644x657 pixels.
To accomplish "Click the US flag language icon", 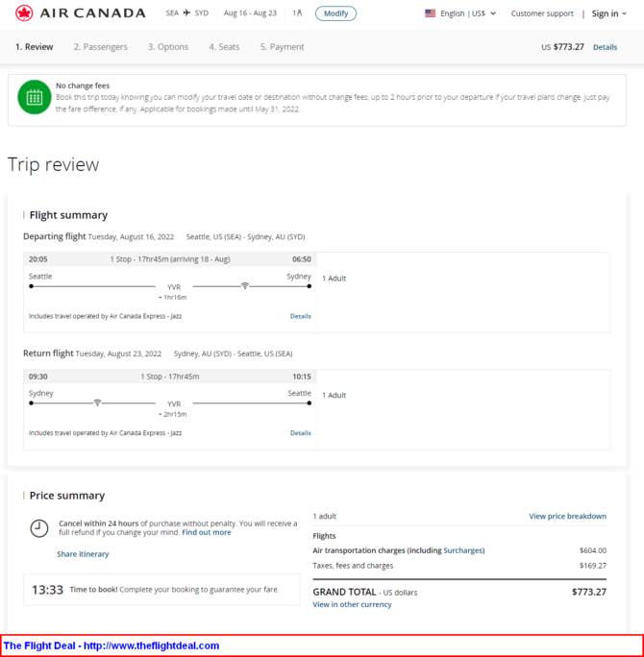I will click(x=431, y=13).
